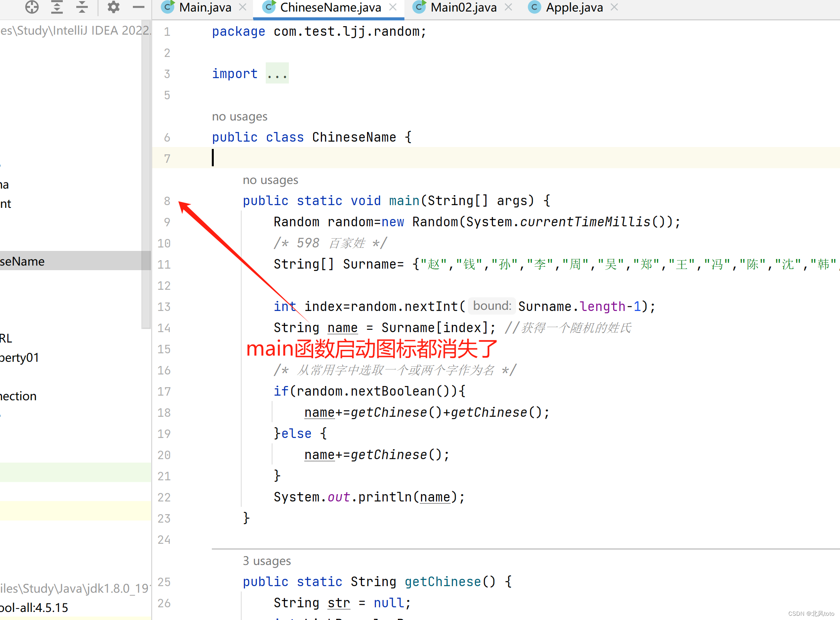This screenshot has width=840, height=620.
Task: Click the locate/select opened file target icon
Action: click(x=32, y=7)
